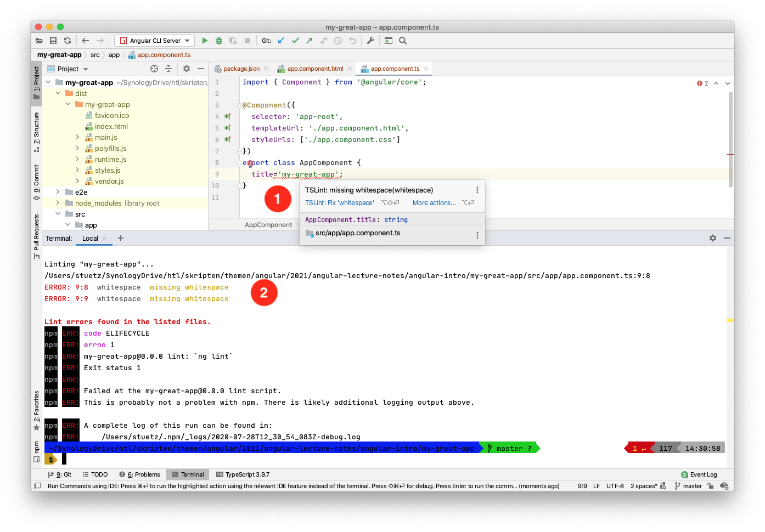Image resolution: width=765 pixels, height=532 pixels.
Task: Open Project panel gear options
Action: 187,69
